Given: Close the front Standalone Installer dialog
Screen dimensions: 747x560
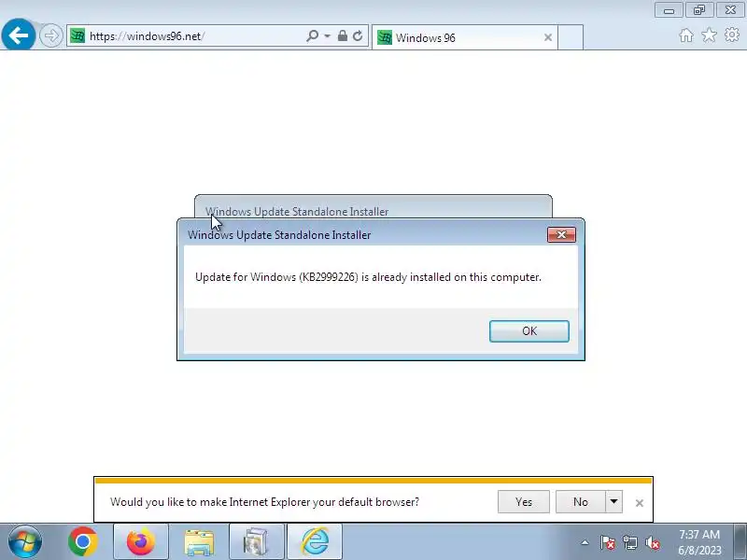Looking at the screenshot, I should tap(561, 234).
